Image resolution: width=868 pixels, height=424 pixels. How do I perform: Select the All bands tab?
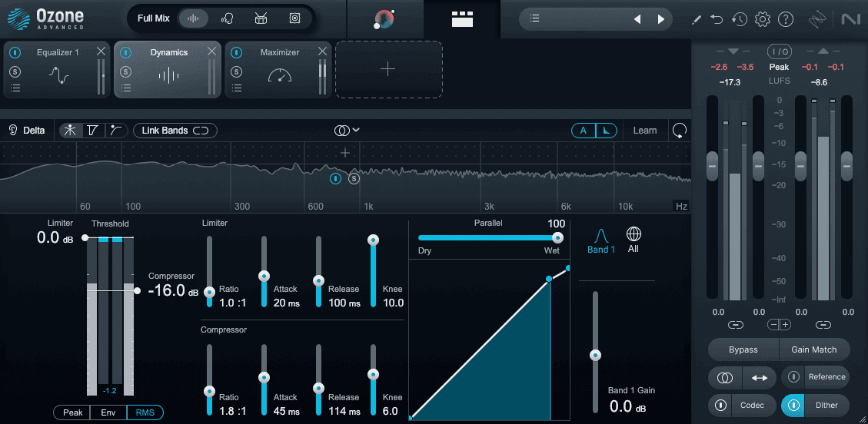coord(634,240)
